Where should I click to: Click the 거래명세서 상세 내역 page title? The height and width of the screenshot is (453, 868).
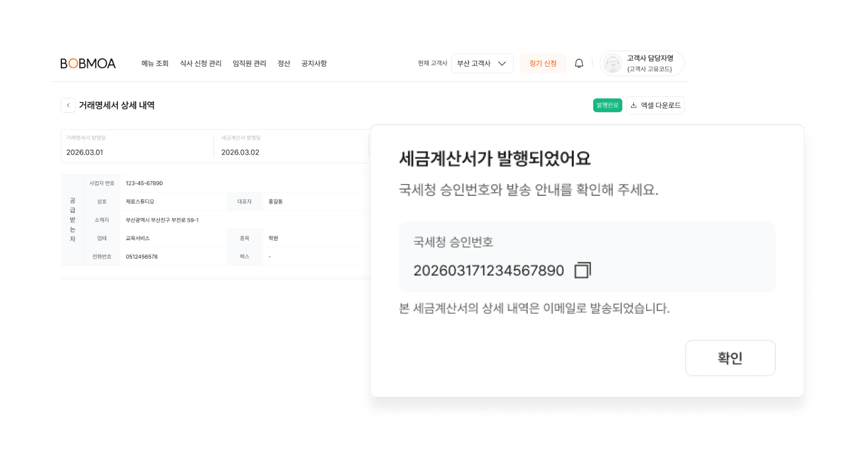[117, 106]
